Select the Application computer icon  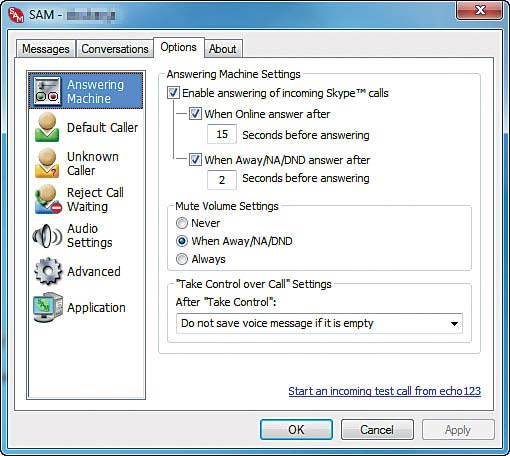pyautogui.click(x=48, y=307)
